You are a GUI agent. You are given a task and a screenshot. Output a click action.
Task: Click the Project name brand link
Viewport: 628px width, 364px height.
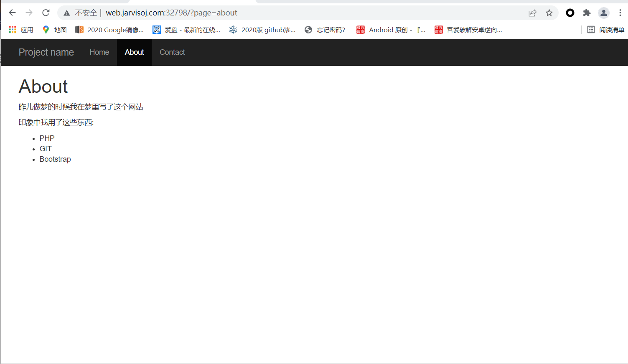coord(46,52)
